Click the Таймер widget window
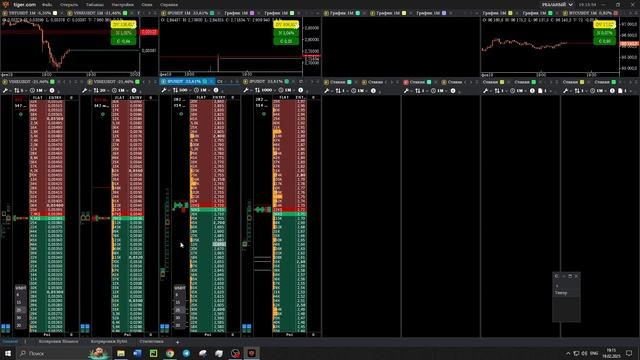The image size is (640, 360). tap(566, 297)
